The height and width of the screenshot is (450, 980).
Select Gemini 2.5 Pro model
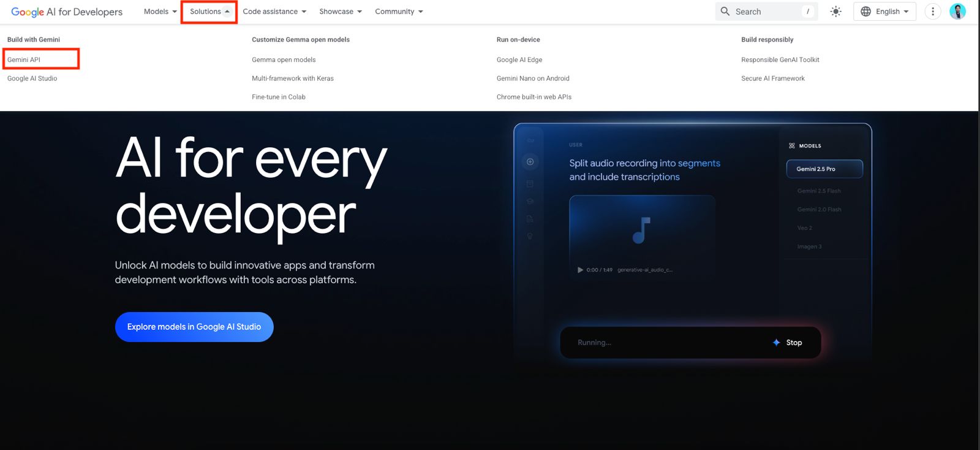[824, 169]
